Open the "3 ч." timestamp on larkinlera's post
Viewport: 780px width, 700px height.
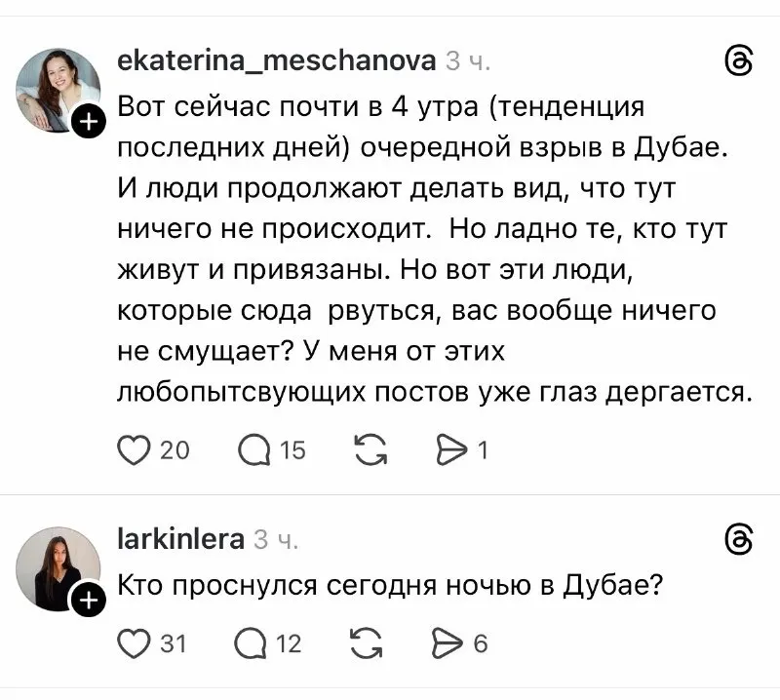point(277,537)
